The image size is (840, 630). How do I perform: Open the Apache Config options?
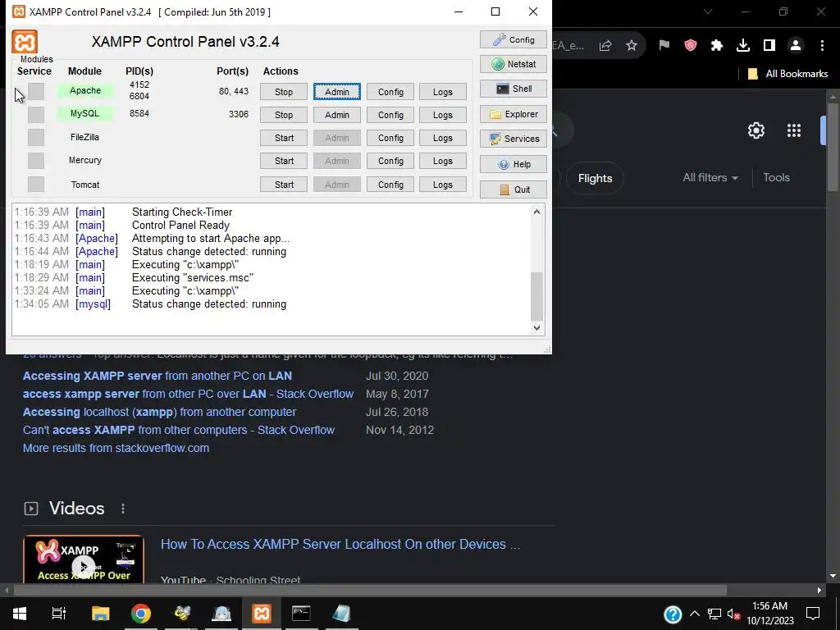[x=390, y=92]
